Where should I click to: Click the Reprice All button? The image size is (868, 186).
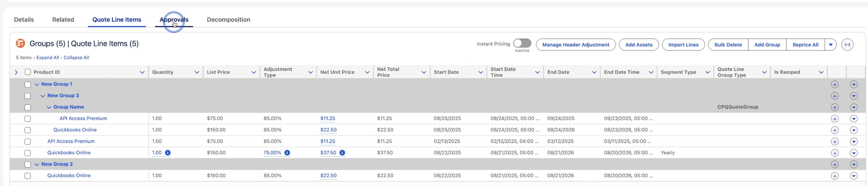point(805,45)
